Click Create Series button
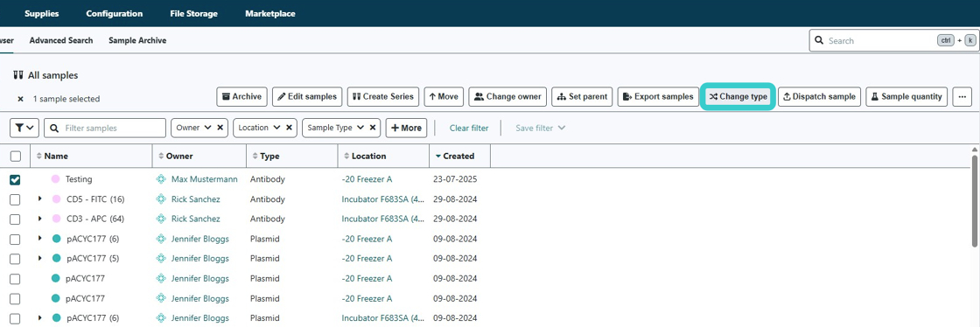 pyautogui.click(x=383, y=97)
